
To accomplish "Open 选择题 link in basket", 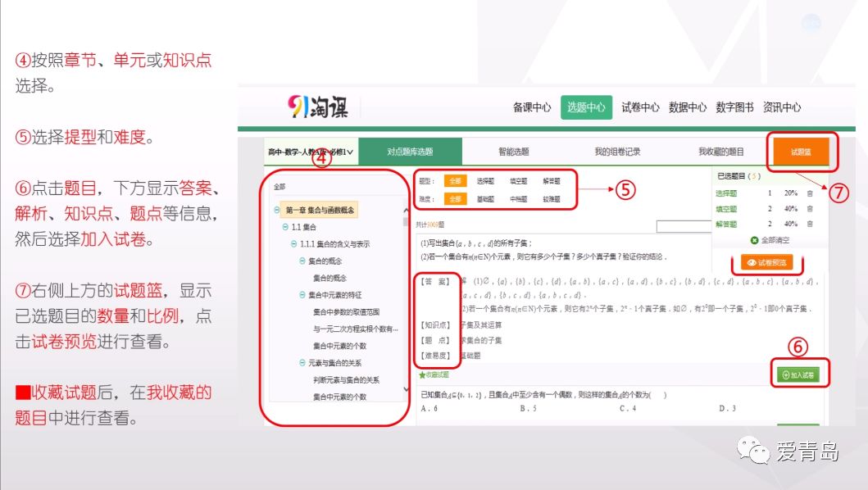I will [x=725, y=193].
